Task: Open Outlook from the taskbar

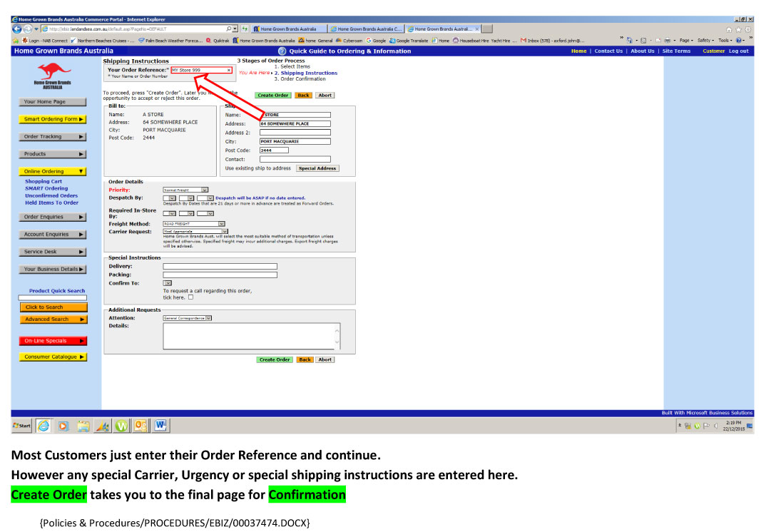Action: tap(140, 426)
